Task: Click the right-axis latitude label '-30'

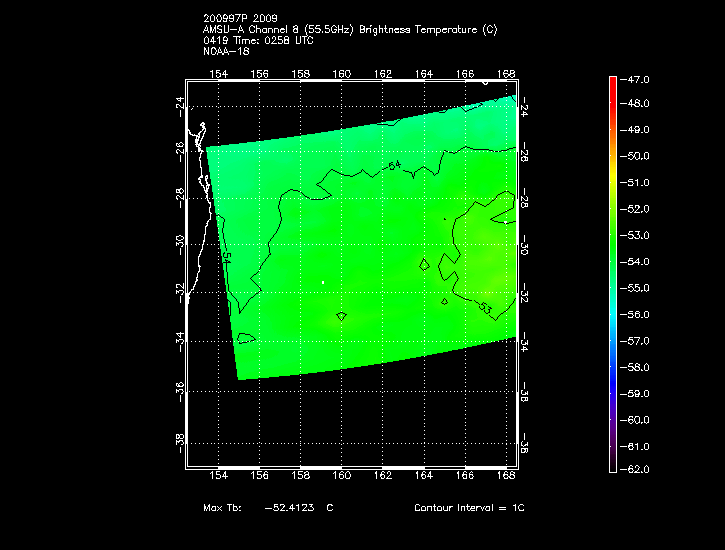Action: [x=524, y=245]
